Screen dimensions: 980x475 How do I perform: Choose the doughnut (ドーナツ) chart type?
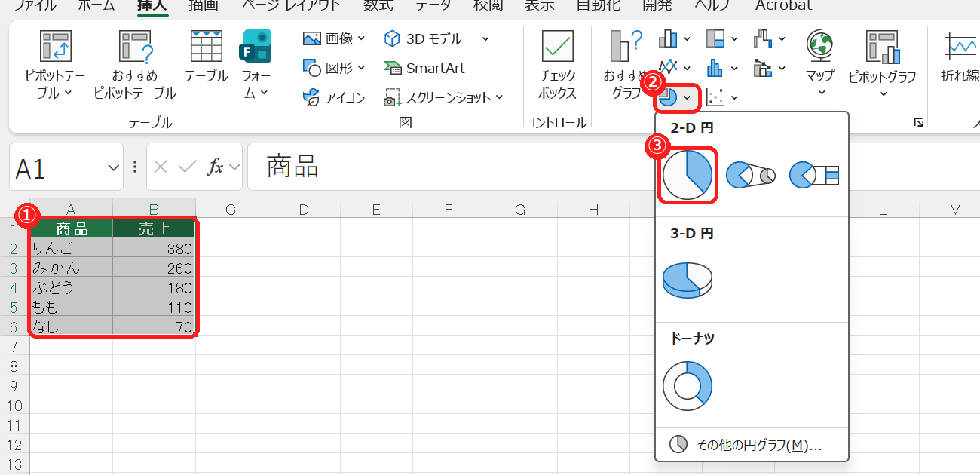688,385
